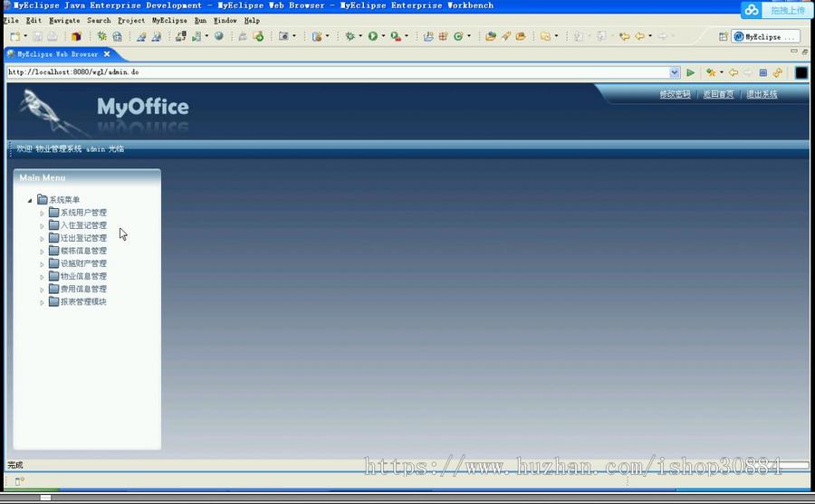Screen dimensions: 815x504
Task: Click the 系统菜单 root folder icon
Action: [x=43, y=200]
